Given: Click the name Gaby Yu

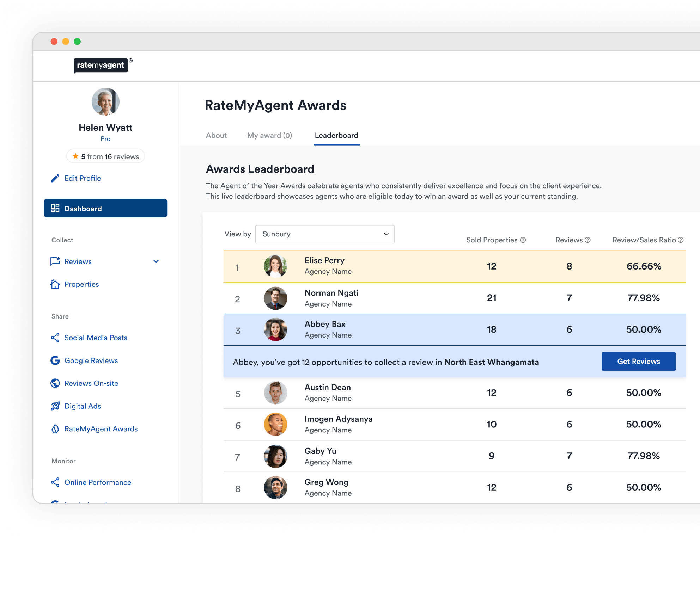Looking at the screenshot, I should click(320, 451).
